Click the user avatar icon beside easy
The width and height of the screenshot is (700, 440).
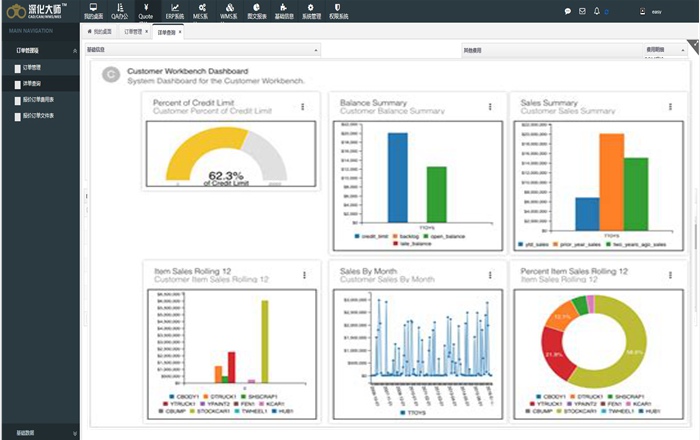pos(642,12)
